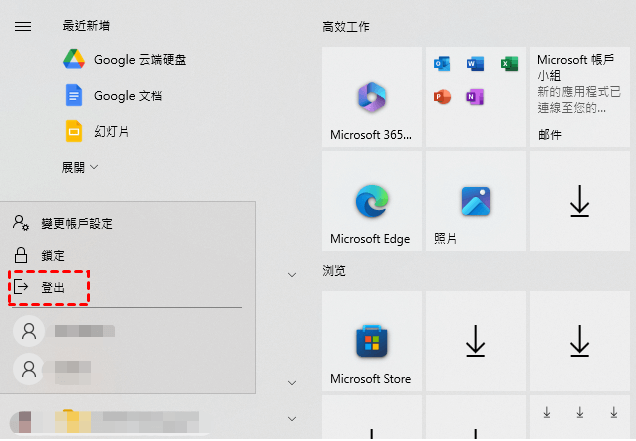Image resolution: width=636 pixels, height=441 pixels.
Task: Launch Microsoft Edge tile
Action: point(372,201)
